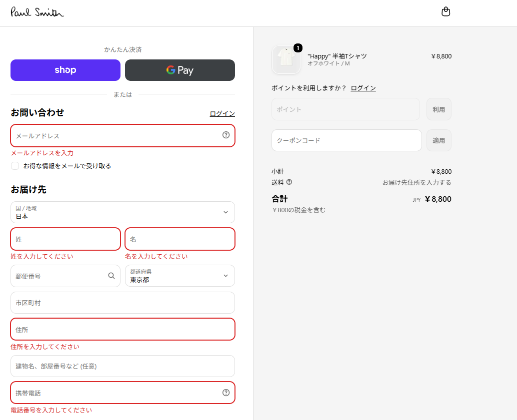Focus the 名 first name field
The height and width of the screenshot is (420, 517).
click(179, 239)
